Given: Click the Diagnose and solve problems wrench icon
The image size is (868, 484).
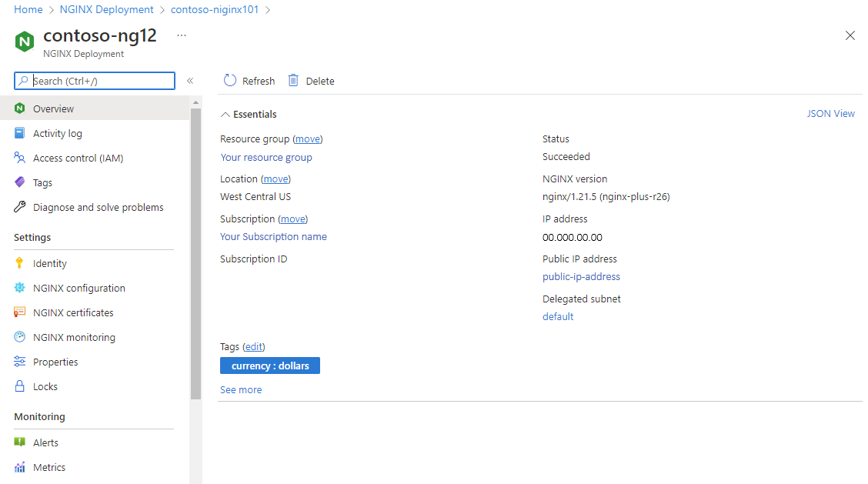Looking at the screenshot, I should 20,207.
